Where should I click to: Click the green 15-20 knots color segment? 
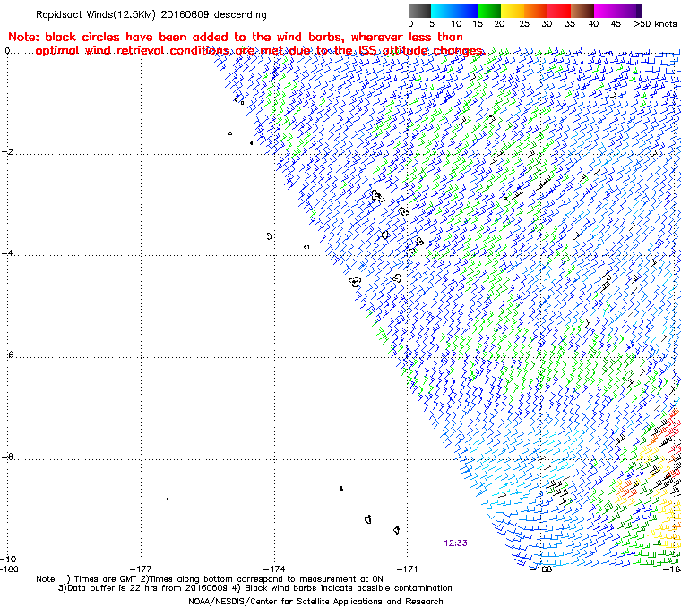489,12
